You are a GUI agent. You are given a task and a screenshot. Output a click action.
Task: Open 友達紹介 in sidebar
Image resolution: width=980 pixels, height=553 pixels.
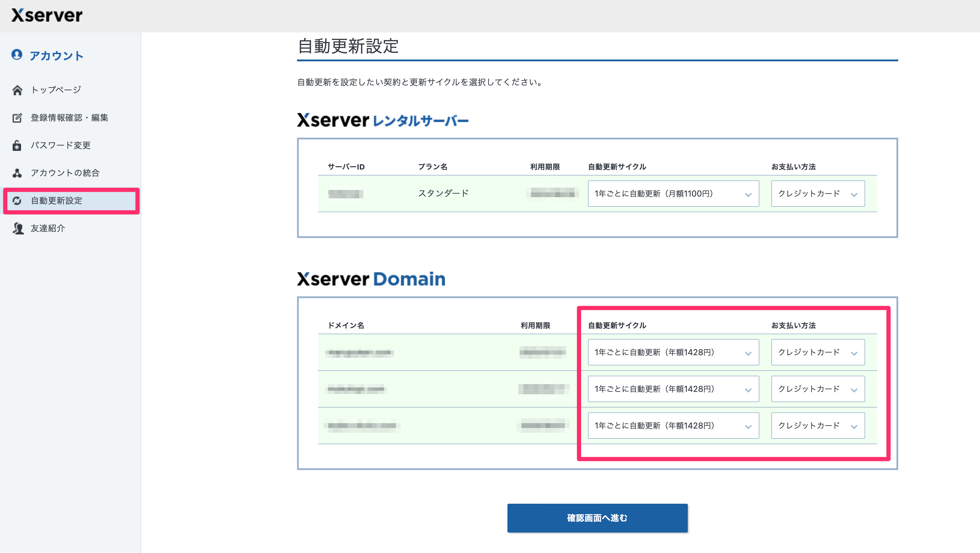pyautogui.click(x=48, y=228)
